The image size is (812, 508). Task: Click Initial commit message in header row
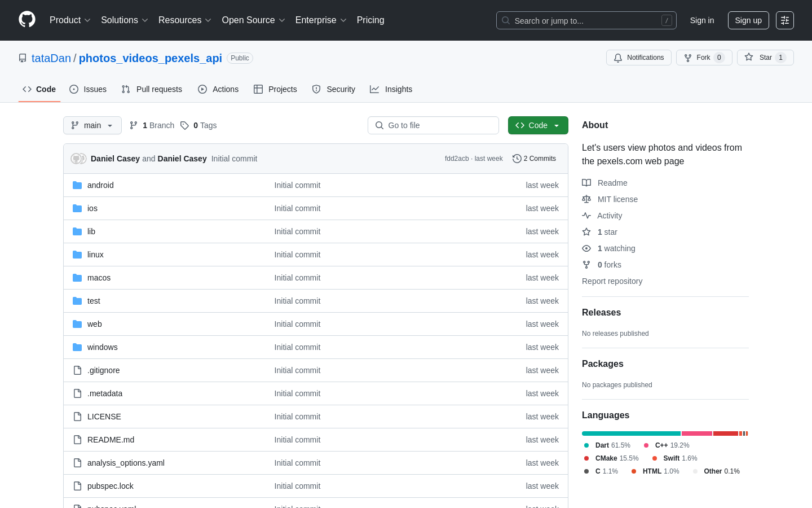tap(234, 159)
